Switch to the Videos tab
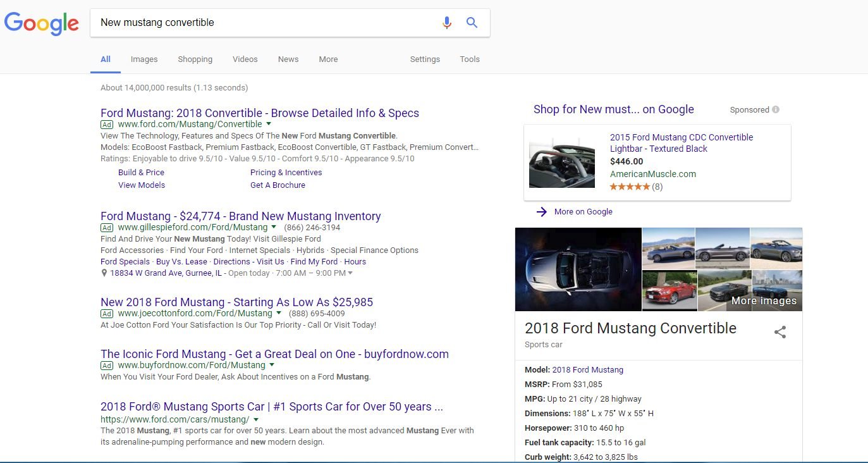The width and height of the screenshot is (868, 463). [245, 59]
